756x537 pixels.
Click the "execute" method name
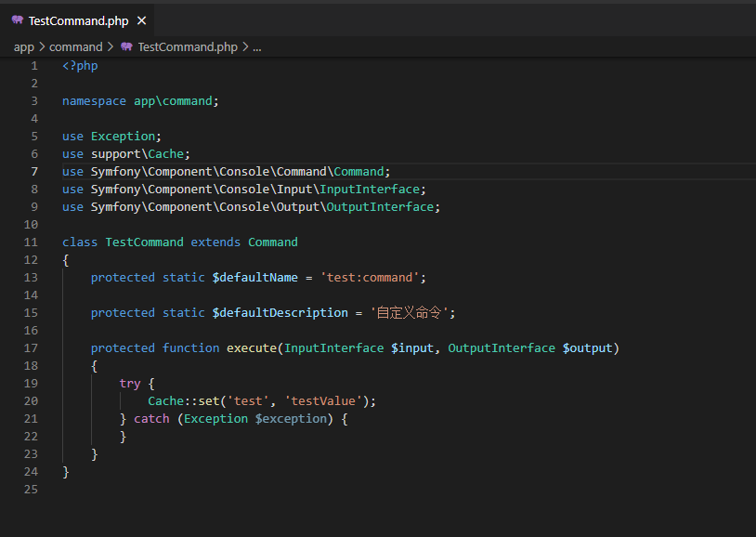(x=252, y=348)
